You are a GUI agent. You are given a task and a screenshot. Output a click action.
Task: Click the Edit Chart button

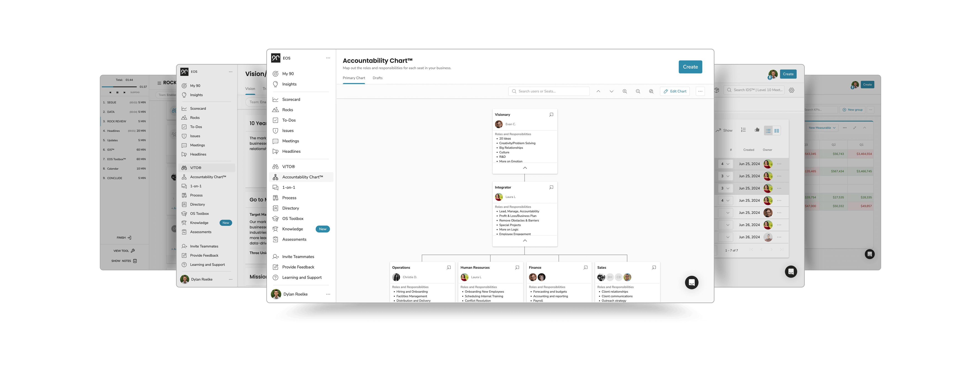(675, 91)
